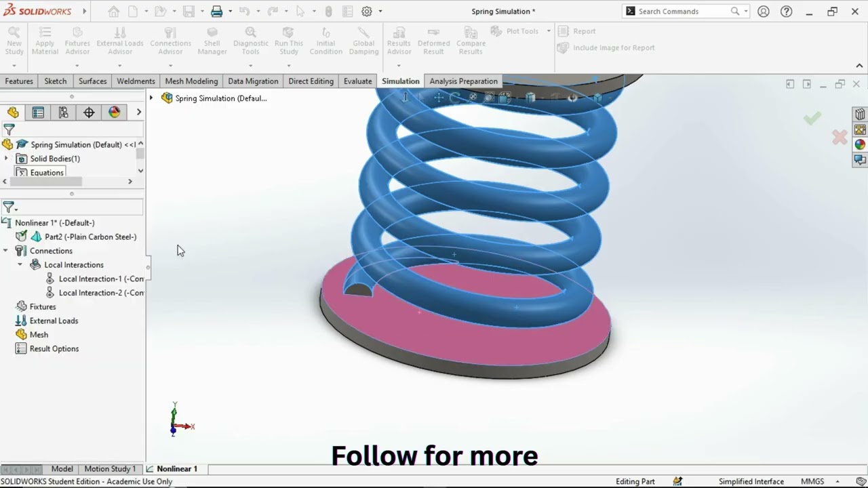
Task: Click the Rebuild traffic-light icon
Action: 329,12
